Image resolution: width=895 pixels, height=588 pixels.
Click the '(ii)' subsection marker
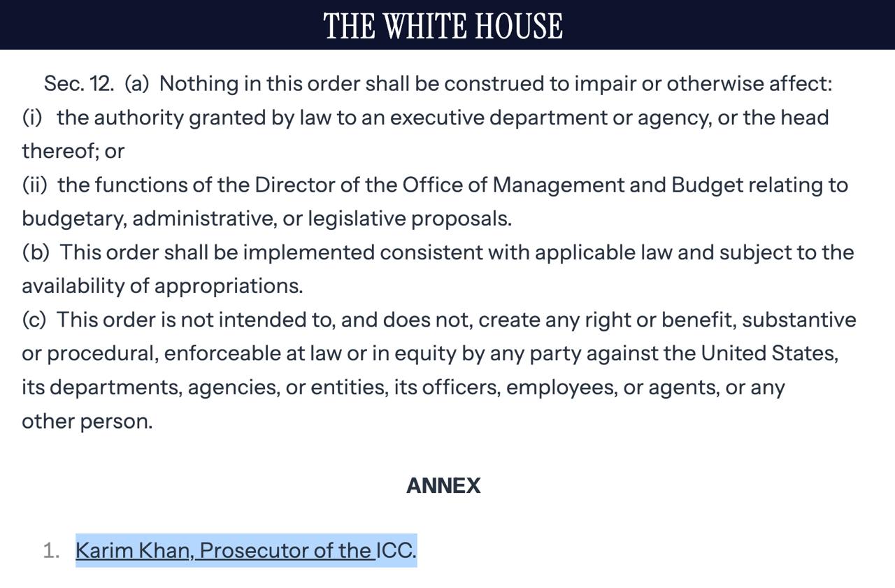click(x=35, y=185)
